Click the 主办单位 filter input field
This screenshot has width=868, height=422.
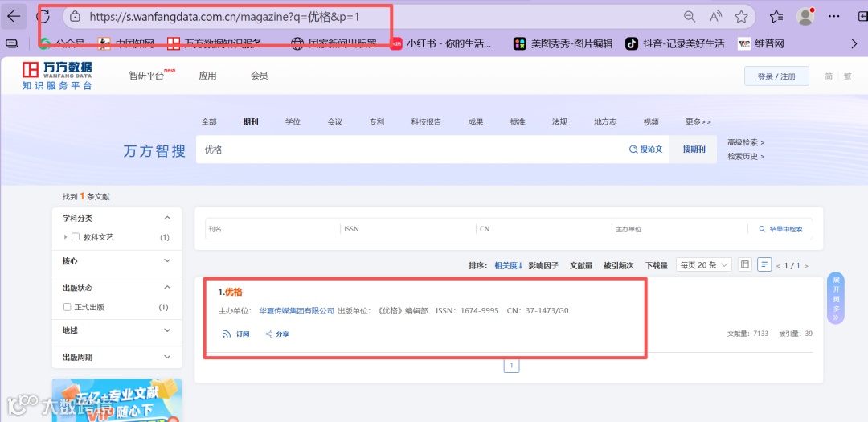[679, 229]
